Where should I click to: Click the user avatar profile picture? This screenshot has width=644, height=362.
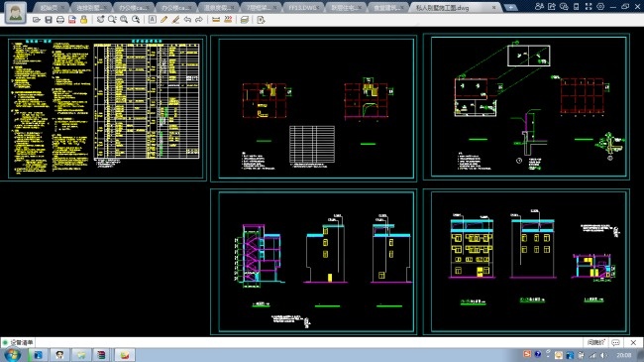point(16,12)
